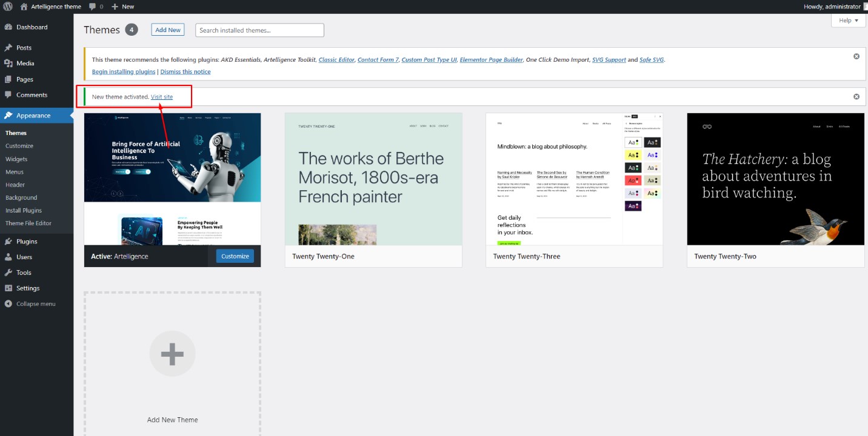868x436 pixels.
Task: Click the Appearance brush icon
Action: (x=8, y=116)
